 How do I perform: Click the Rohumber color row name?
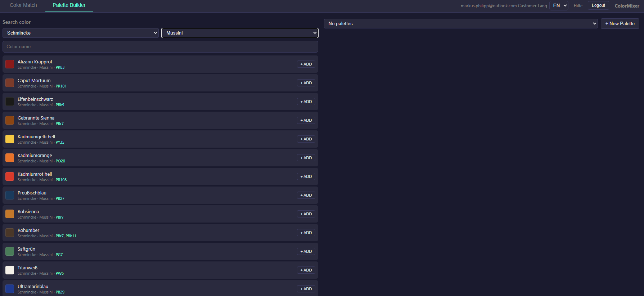[x=28, y=230]
